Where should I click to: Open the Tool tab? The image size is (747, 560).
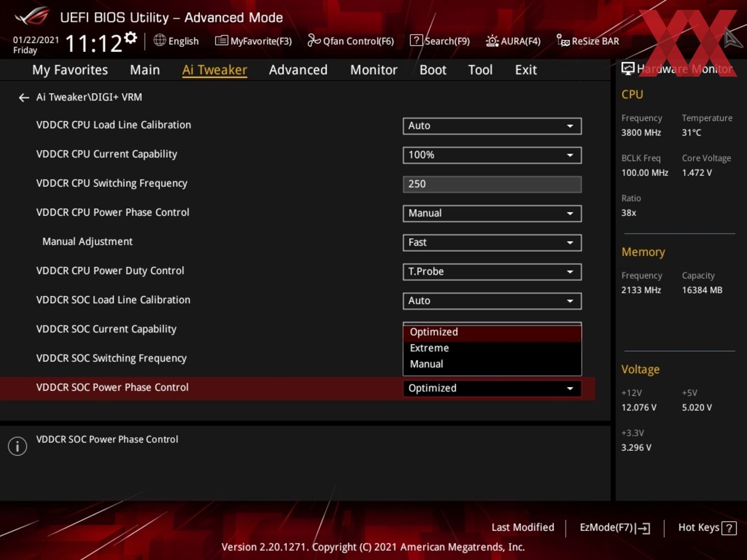[480, 70]
